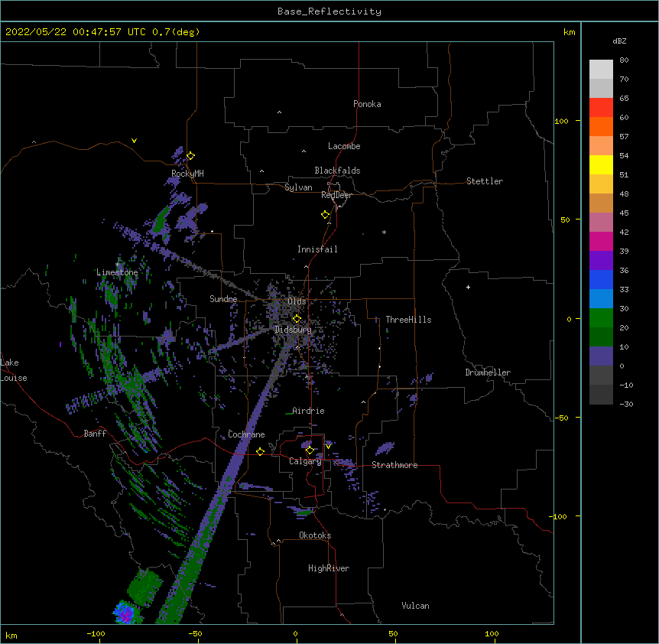Click the dBZ legend heading

[619, 41]
